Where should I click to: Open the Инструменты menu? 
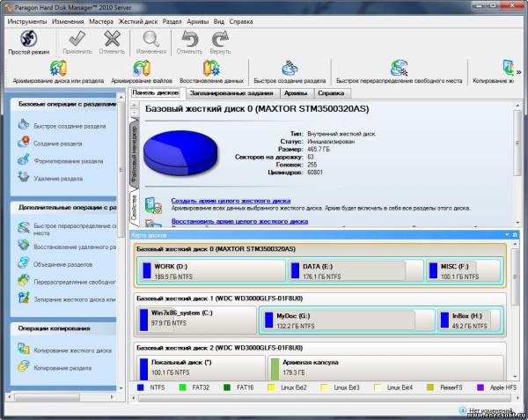(27, 21)
